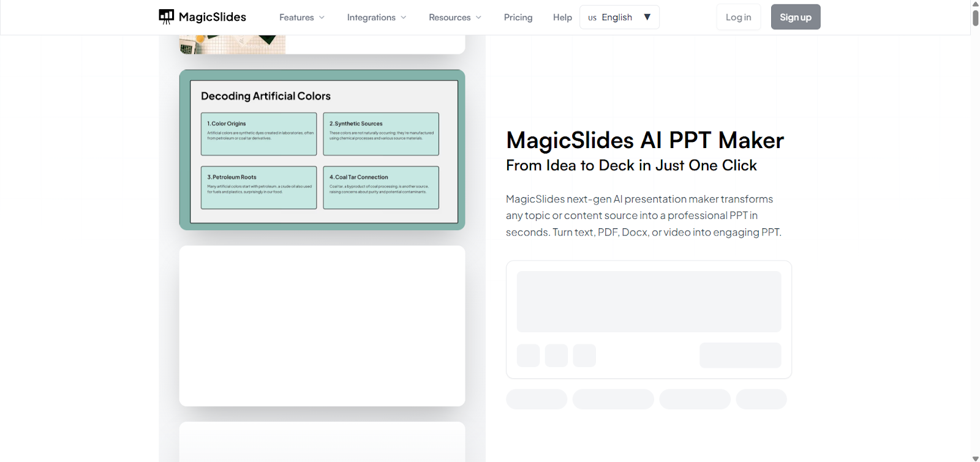Open the English language selector
The image size is (980, 462).
pyautogui.click(x=619, y=17)
